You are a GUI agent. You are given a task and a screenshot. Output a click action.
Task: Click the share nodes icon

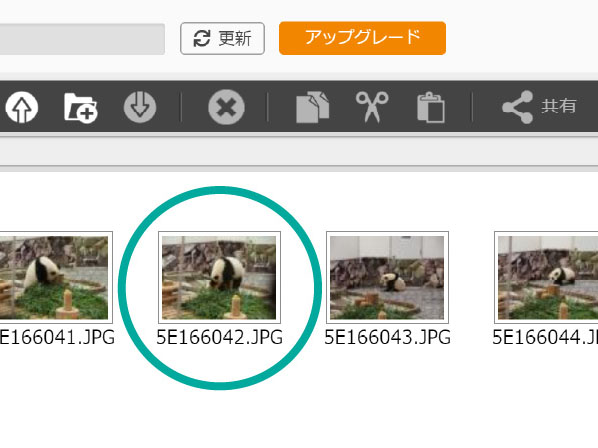tap(518, 107)
